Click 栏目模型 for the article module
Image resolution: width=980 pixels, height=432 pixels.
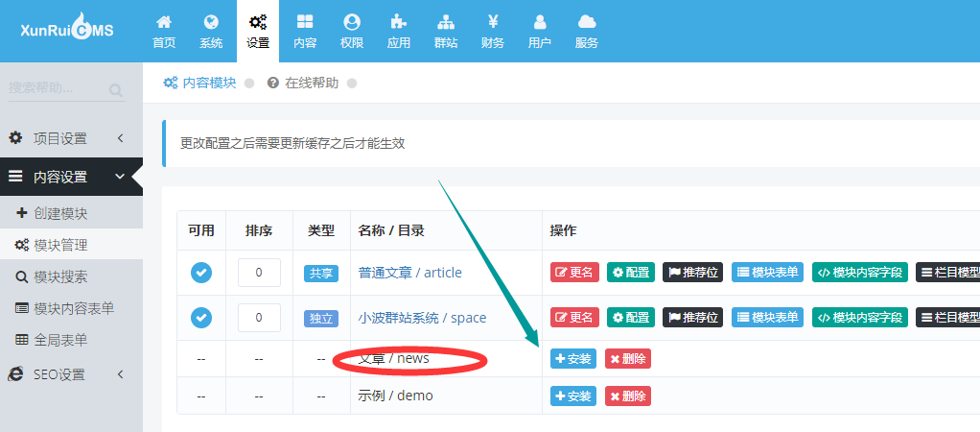click(947, 273)
